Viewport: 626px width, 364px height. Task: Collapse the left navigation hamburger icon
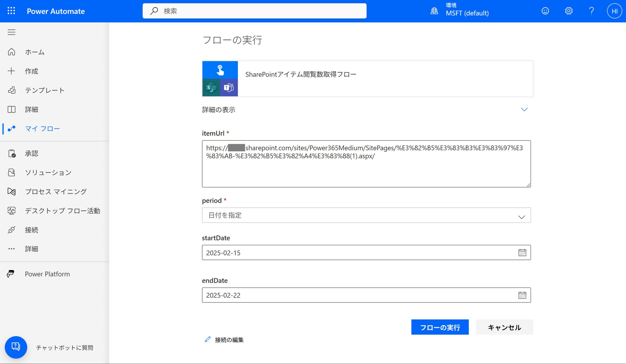(11, 32)
